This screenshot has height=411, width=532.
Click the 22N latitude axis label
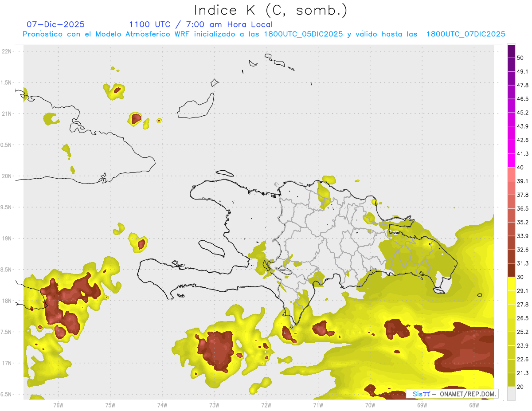point(7,51)
